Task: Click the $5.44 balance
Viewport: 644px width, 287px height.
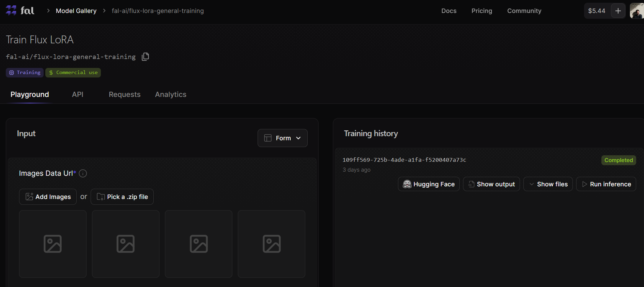Action: point(597,11)
